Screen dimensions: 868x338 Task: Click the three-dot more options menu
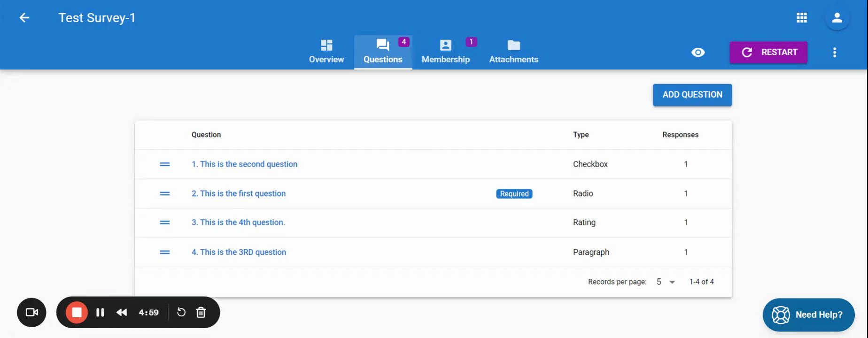click(x=835, y=53)
